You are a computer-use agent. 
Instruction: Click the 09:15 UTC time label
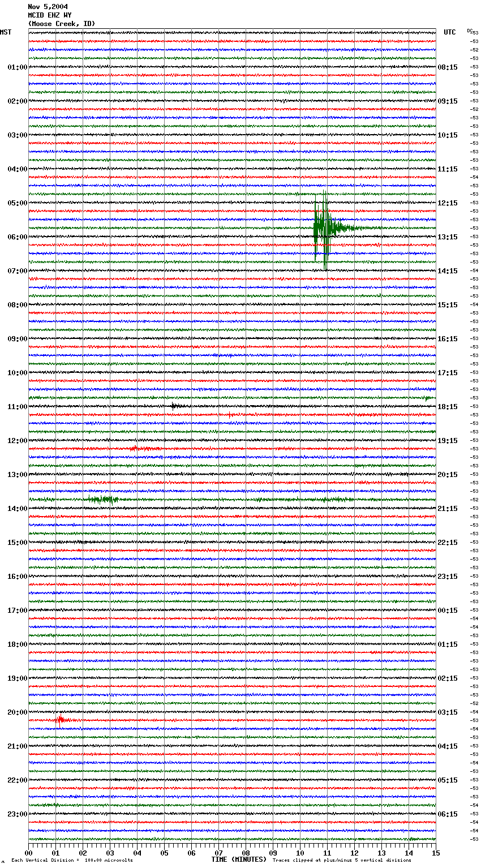[448, 101]
